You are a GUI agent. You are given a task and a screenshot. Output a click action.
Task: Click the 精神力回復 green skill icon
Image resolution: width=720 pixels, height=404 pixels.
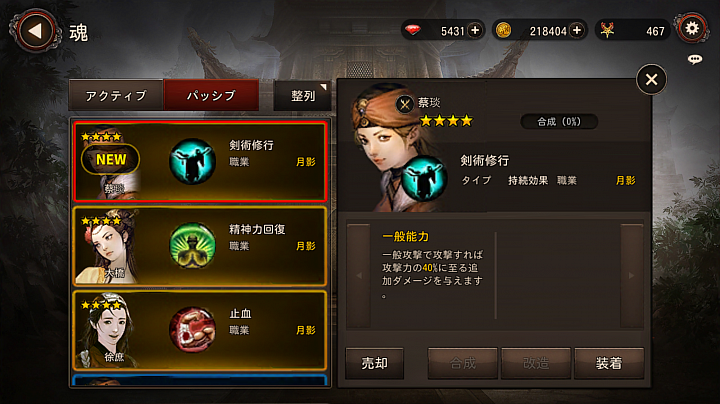point(192,246)
